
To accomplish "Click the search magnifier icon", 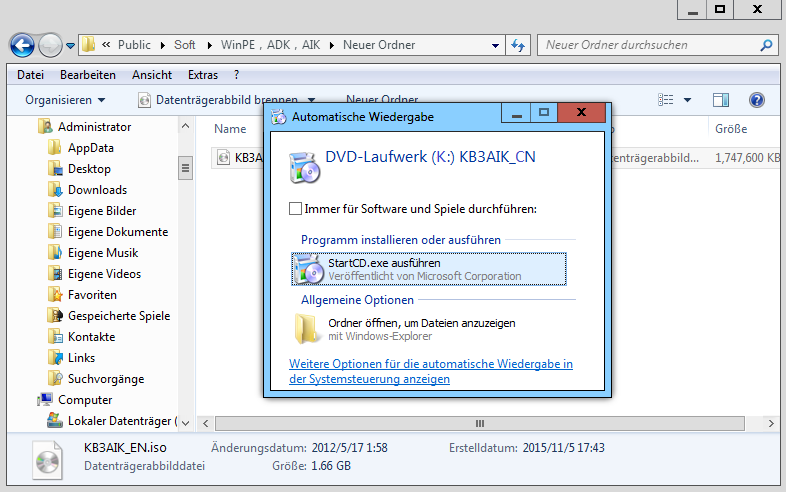I will tap(766, 45).
